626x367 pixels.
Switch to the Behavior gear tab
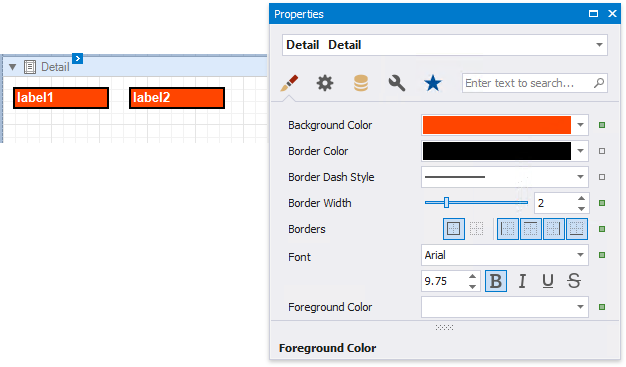click(x=325, y=83)
